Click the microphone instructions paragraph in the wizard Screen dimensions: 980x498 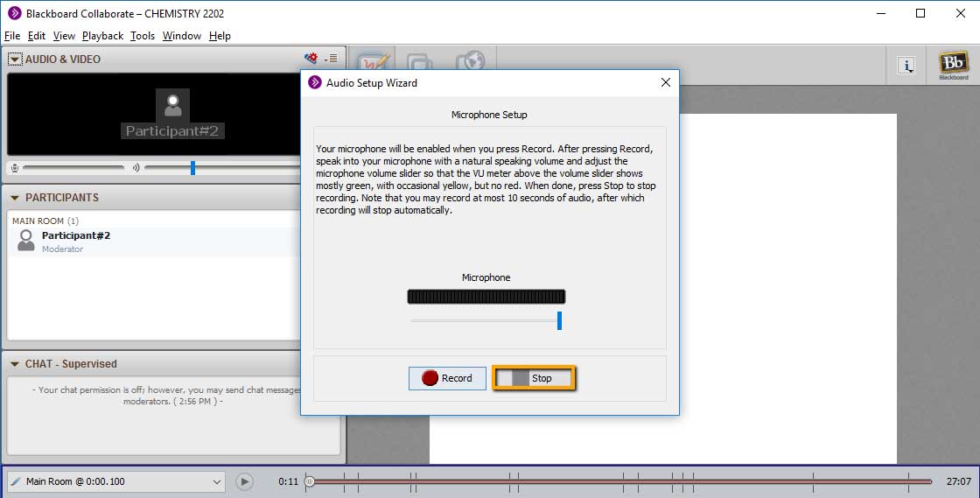[x=486, y=179]
